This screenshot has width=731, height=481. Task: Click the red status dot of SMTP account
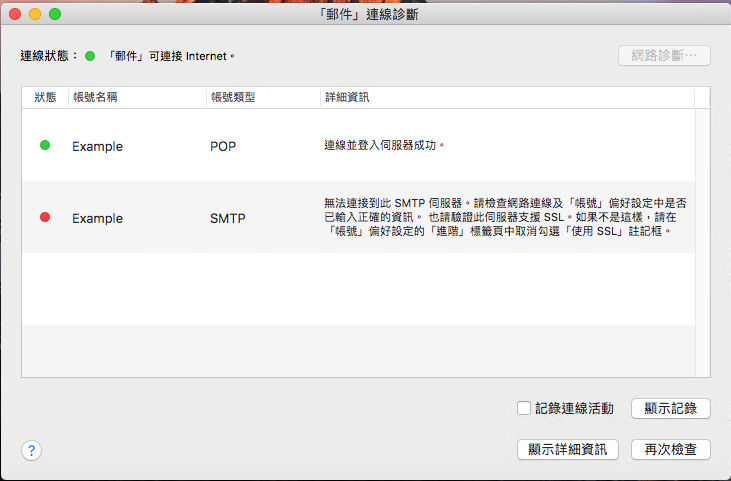(45, 217)
